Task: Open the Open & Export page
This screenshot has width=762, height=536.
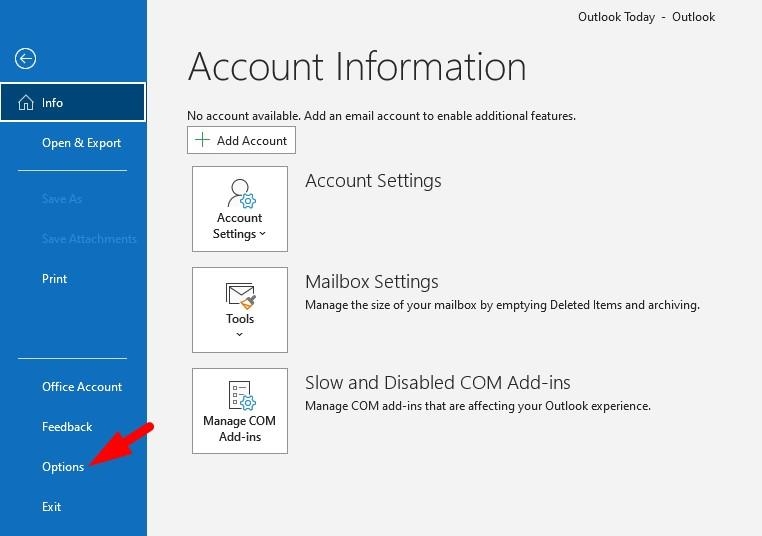Action: 81,143
